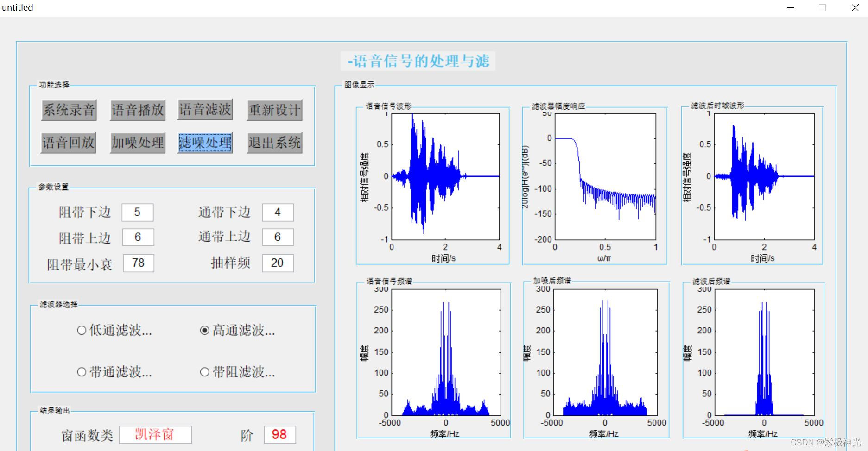This screenshot has height=451, width=868.
Task: Select the 低通滤波 radio option
Action: [114, 330]
